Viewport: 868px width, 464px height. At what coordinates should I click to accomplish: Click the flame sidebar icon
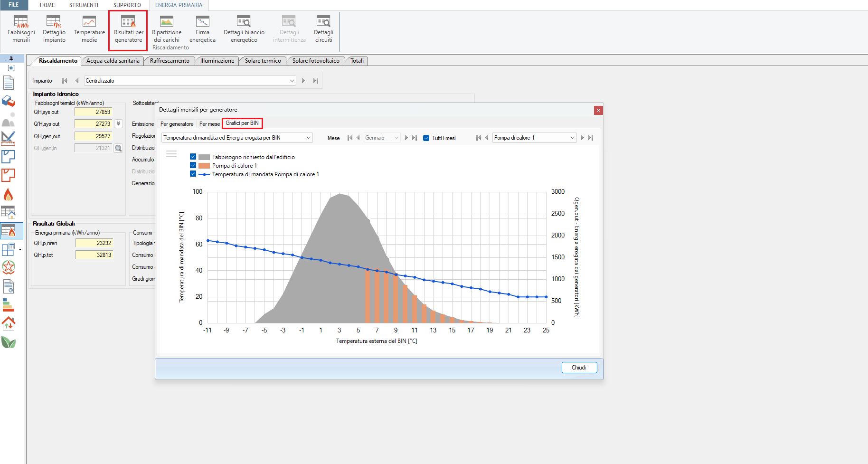(9, 195)
